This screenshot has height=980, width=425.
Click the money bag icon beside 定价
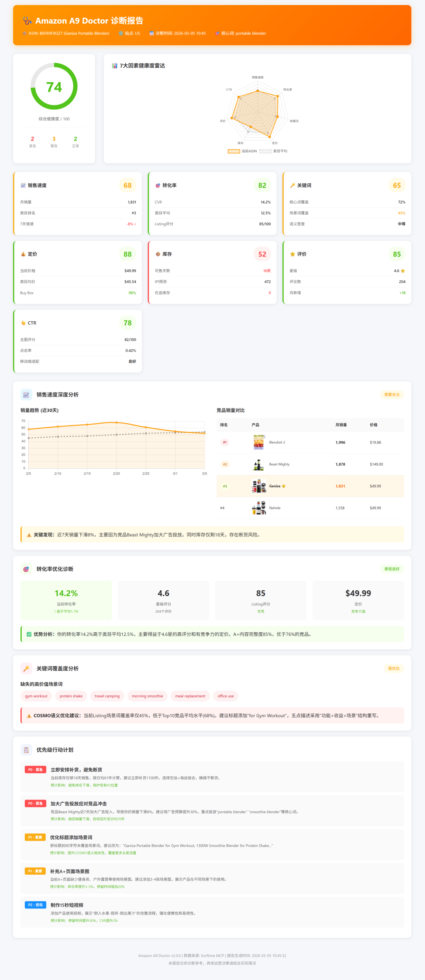click(x=23, y=254)
